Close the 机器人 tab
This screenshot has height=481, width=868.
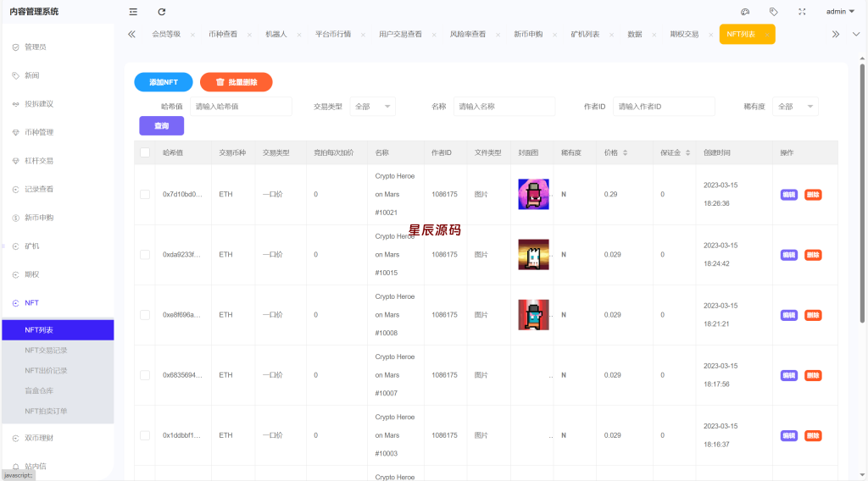point(299,35)
